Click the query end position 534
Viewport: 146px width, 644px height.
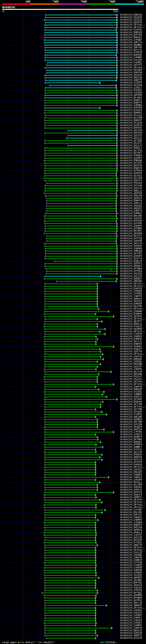coord(115,11)
